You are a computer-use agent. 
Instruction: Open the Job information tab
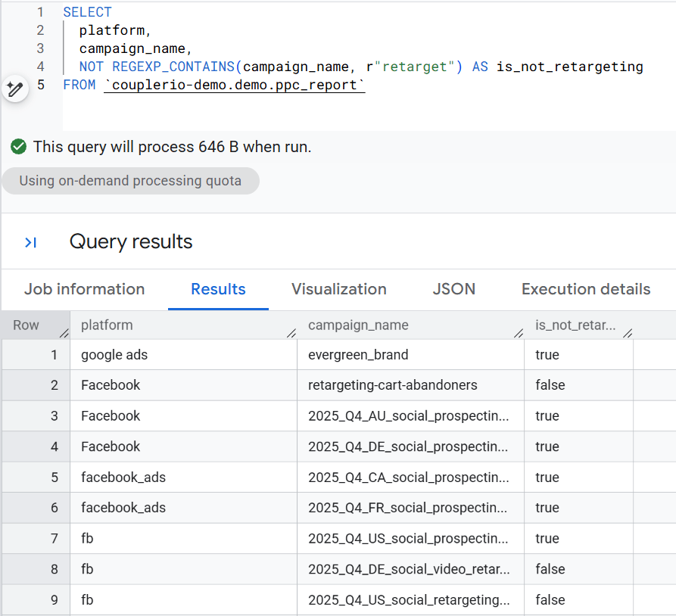85,289
